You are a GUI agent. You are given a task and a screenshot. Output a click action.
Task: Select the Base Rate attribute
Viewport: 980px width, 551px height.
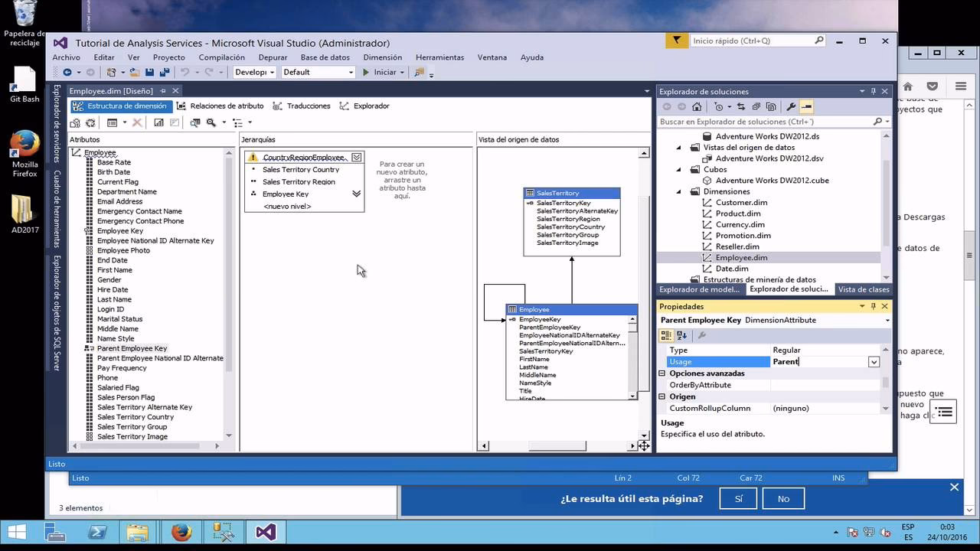tap(113, 162)
